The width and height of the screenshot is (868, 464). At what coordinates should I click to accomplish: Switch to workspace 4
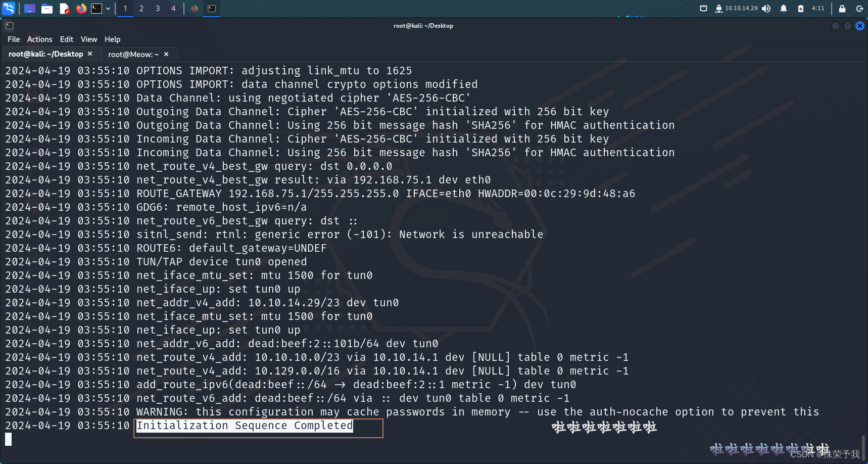[x=173, y=9]
